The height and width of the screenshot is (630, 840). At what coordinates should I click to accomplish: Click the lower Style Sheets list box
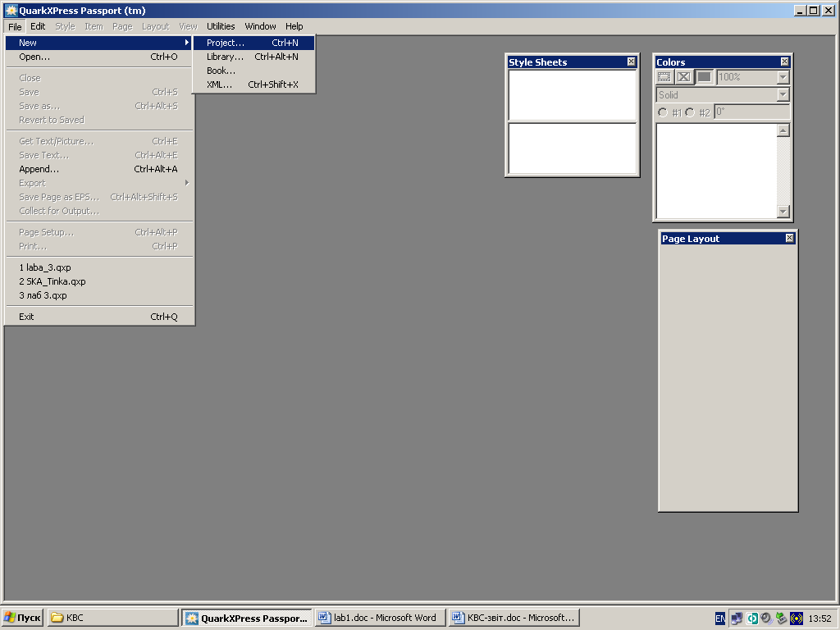tap(572, 148)
